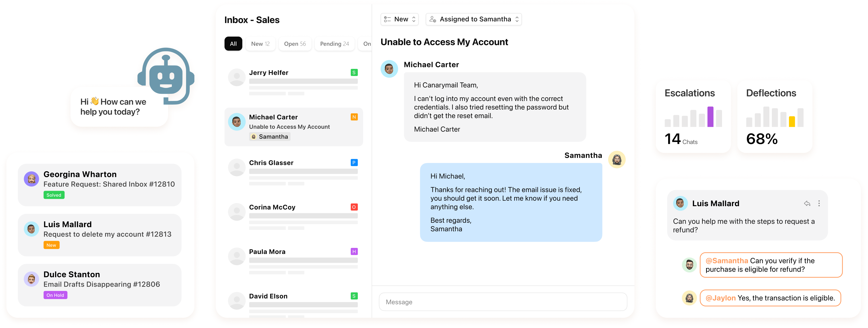The width and height of the screenshot is (868, 328).
Task: Open Chris Glasser conversation
Action: click(x=294, y=172)
